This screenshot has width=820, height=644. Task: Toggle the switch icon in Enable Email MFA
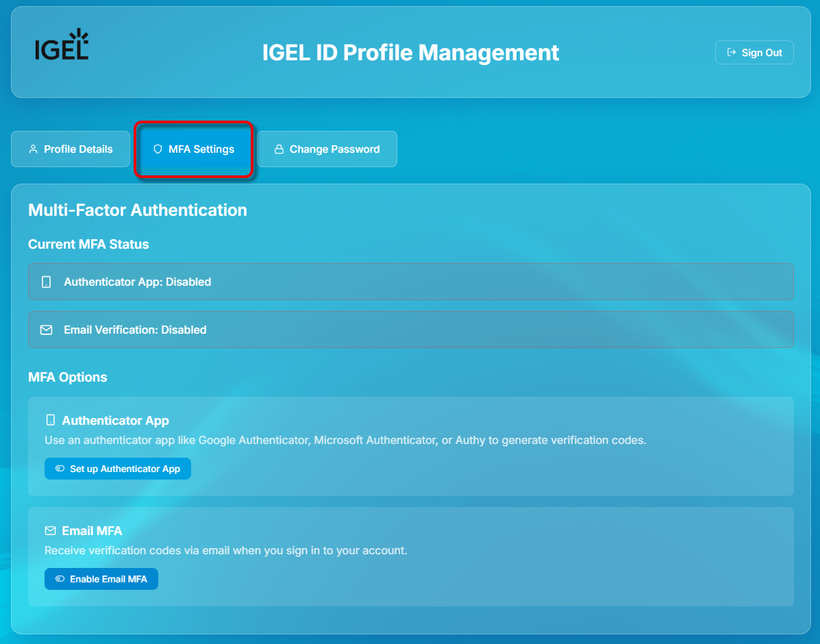pyautogui.click(x=60, y=579)
